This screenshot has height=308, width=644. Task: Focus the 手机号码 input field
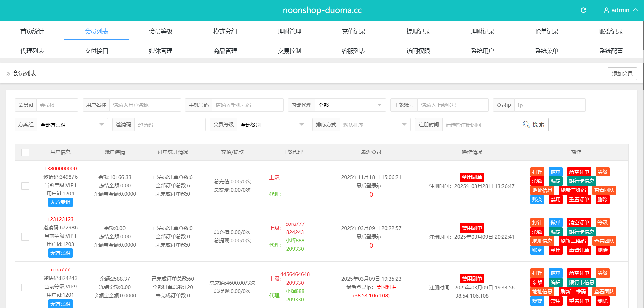coord(247,105)
